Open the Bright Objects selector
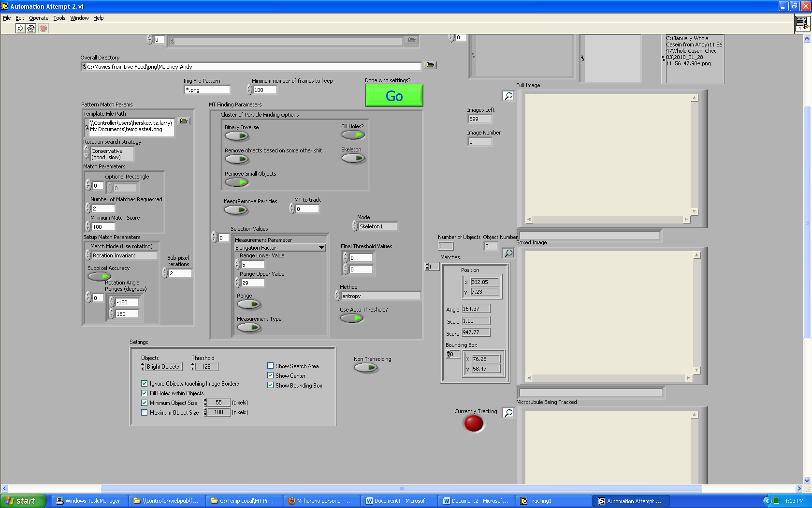812x508 pixels. pos(163,367)
